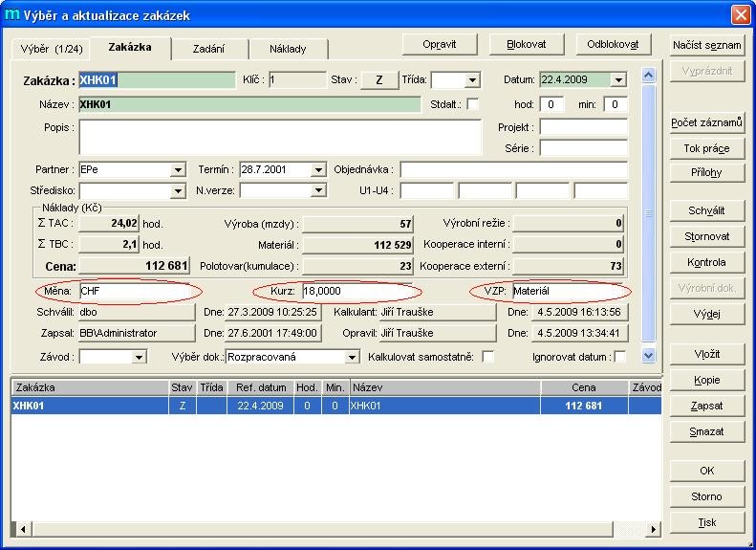Click the Série input field

(x=584, y=148)
